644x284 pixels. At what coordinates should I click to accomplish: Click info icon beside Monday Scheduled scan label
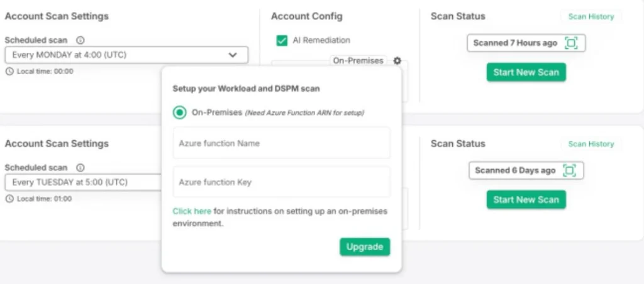pos(80,40)
